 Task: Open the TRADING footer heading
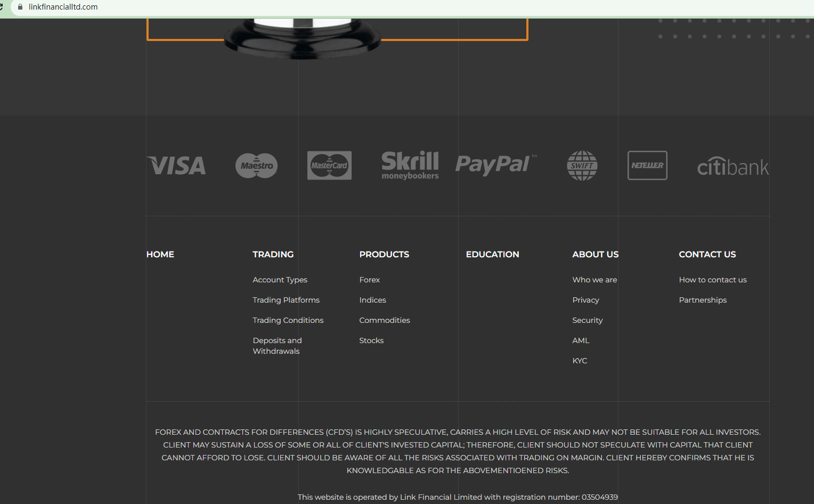(x=273, y=255)
